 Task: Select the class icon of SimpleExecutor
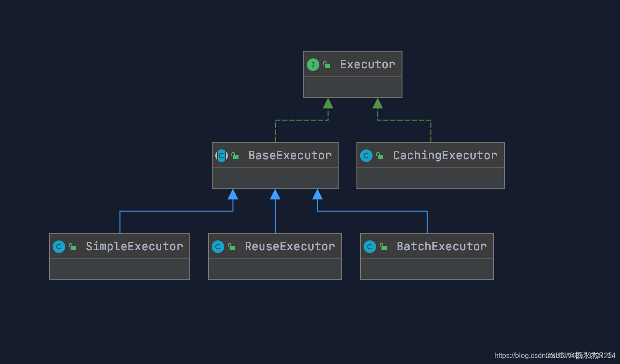pyautogui.click(x=59, y=246)
